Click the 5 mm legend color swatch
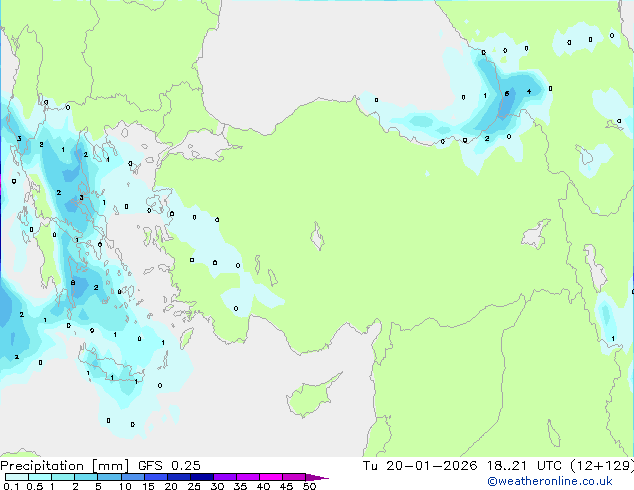Image resolution: width=634 pixels, height=490 pixels. [109, 477]
